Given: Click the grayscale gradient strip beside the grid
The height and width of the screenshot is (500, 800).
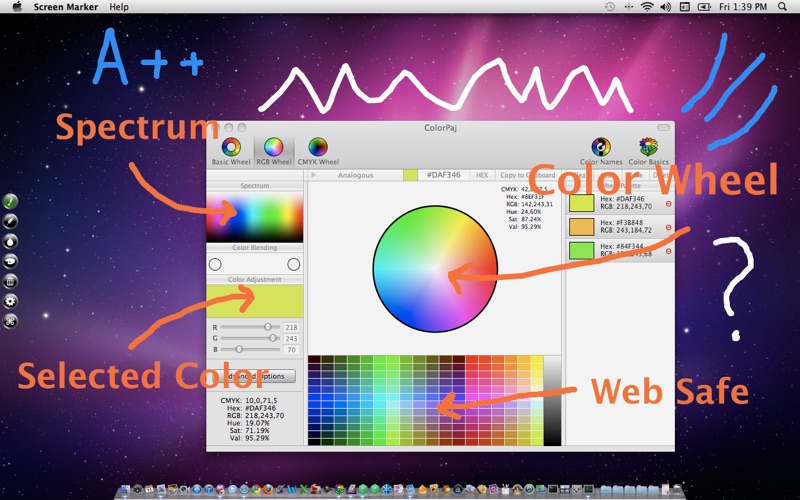Looking at the screenshot, I should coord(553,401).
